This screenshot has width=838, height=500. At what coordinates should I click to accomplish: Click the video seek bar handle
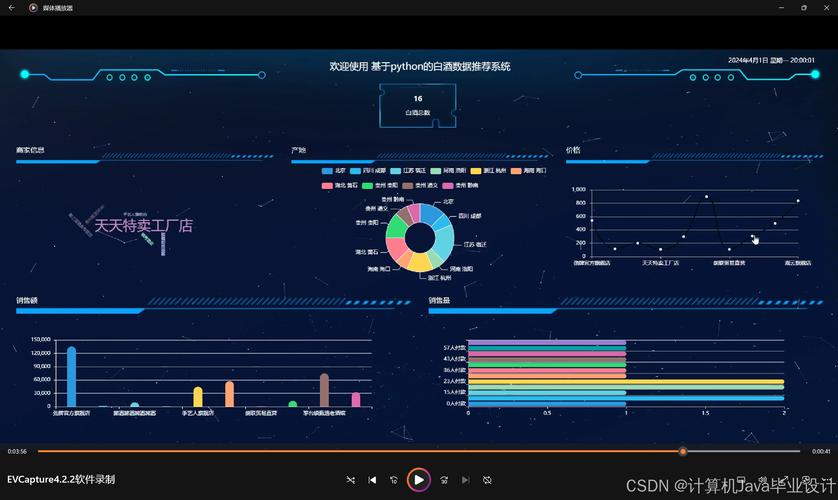pyautogui.click(x=683, y=451)
